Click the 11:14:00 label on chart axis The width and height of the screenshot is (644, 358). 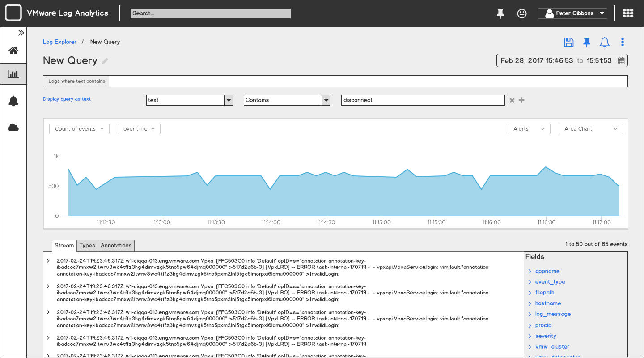(271, 222)
